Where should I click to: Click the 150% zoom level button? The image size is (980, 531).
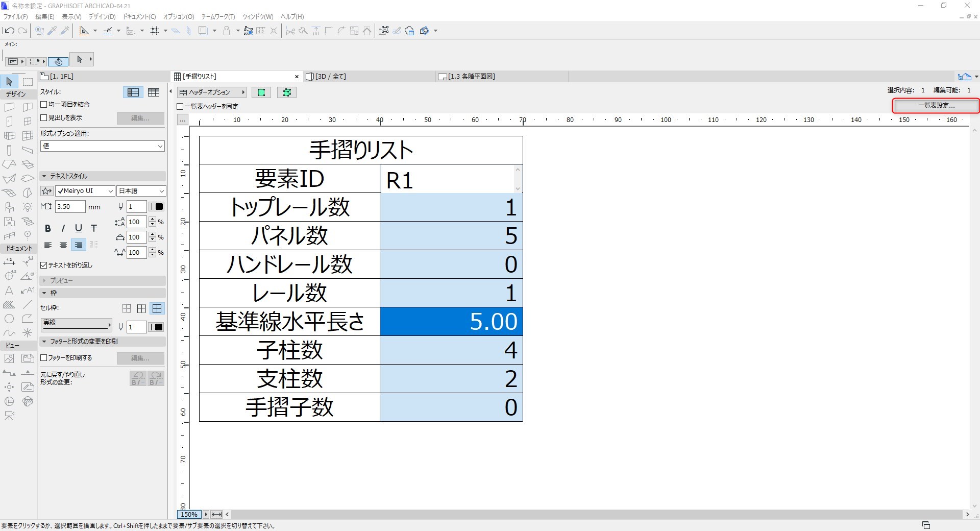tap(189, 515)
